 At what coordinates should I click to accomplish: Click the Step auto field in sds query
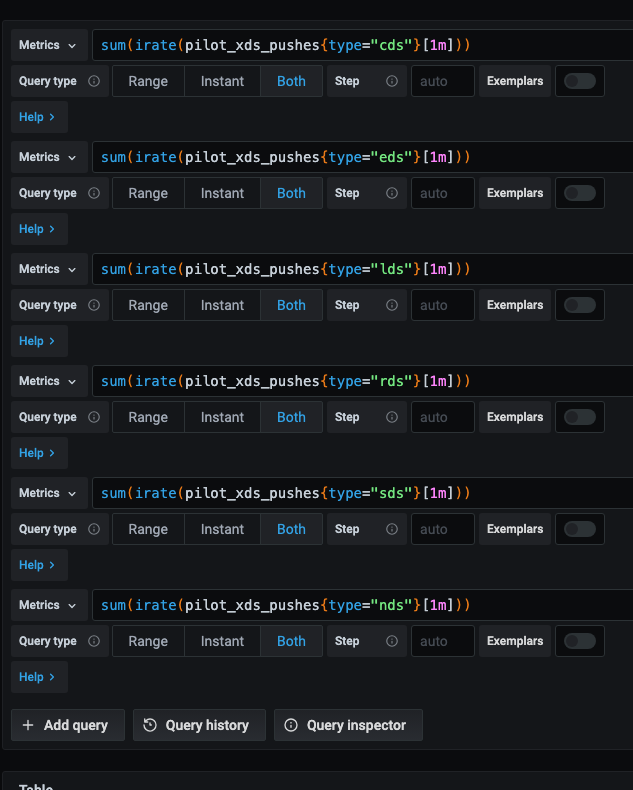pyautogui.click(x=442, y=529)
